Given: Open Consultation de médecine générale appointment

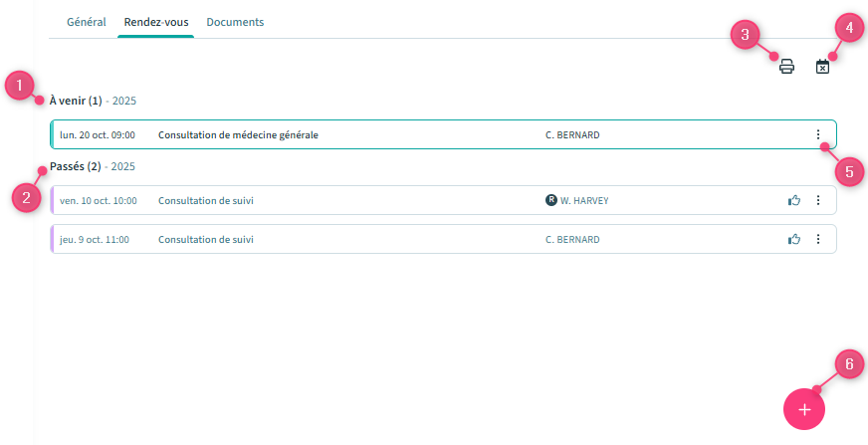Looking at the screenshot, I should coord(238,134).
